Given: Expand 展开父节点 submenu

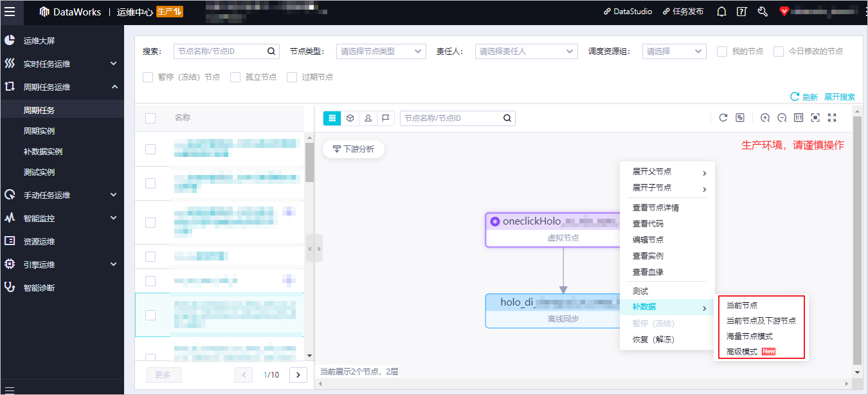Looking at the screenshot, I should (667, 172).
